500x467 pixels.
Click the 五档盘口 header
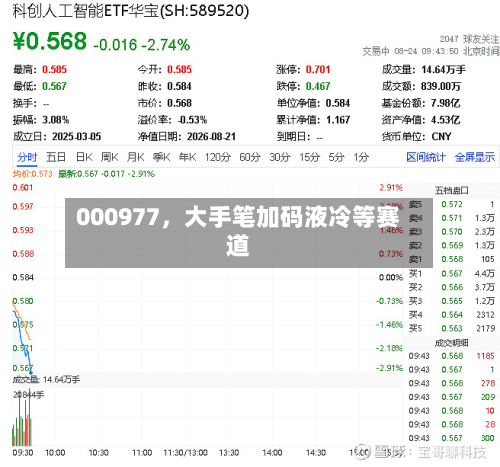(451, 190)
